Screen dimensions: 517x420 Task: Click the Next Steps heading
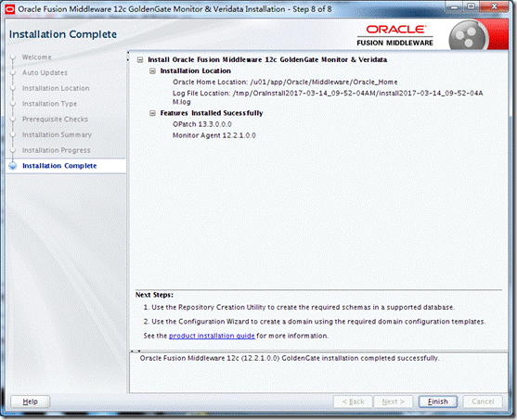(x=154, y=295)
